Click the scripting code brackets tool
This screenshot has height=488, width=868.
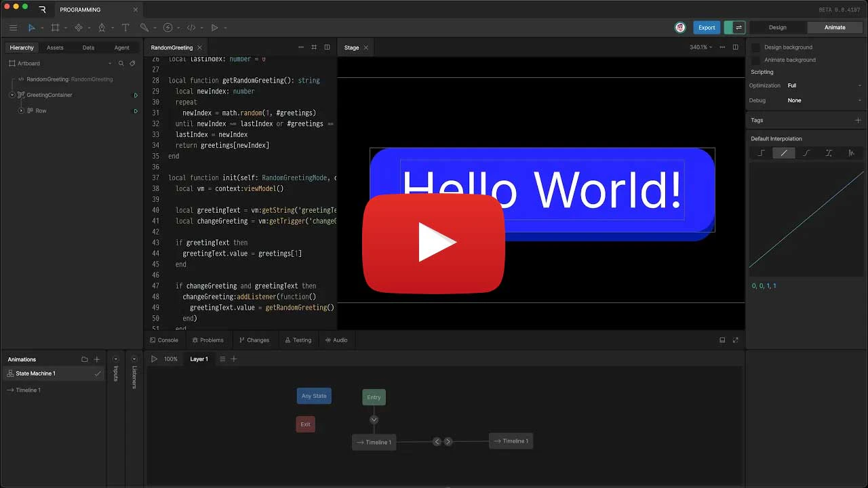pos(191,28)
